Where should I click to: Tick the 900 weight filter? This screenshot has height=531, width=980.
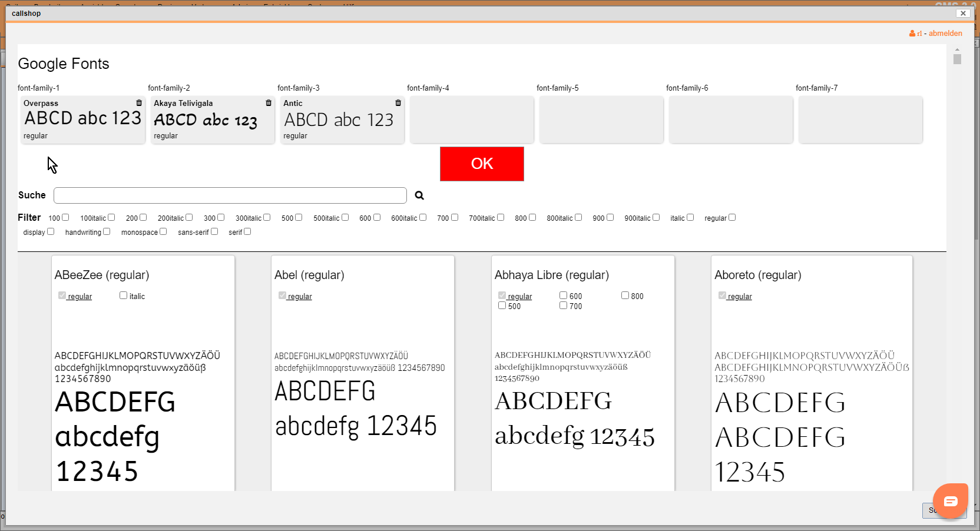(x=610, y=217)
